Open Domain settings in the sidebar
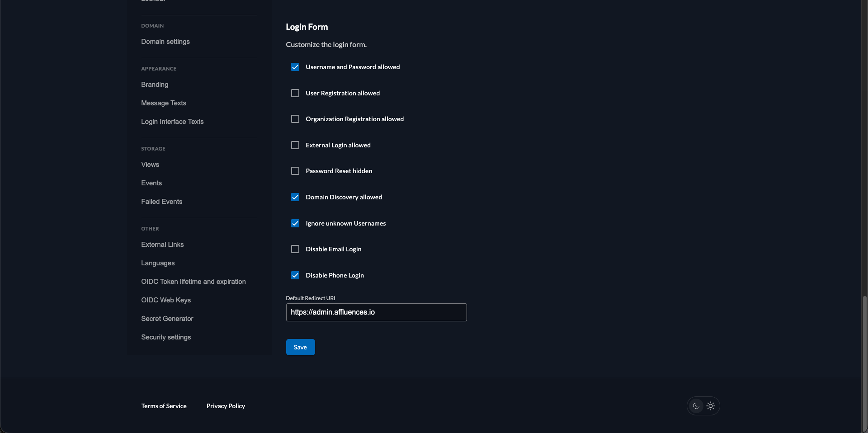 pyautogui.click(x=165, y=42)
